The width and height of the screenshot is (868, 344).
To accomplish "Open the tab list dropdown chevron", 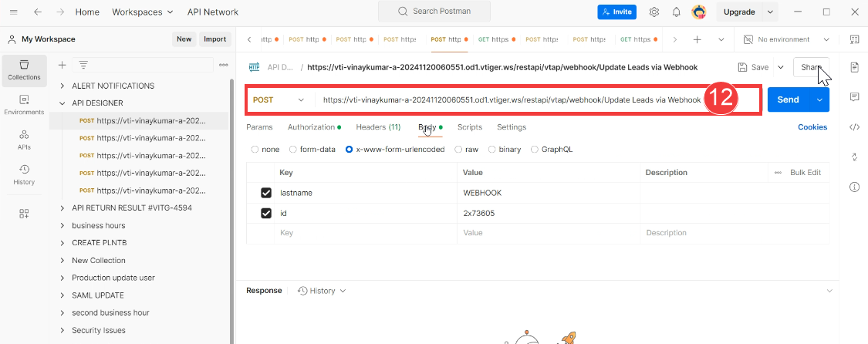I will (x=721, y=39).
